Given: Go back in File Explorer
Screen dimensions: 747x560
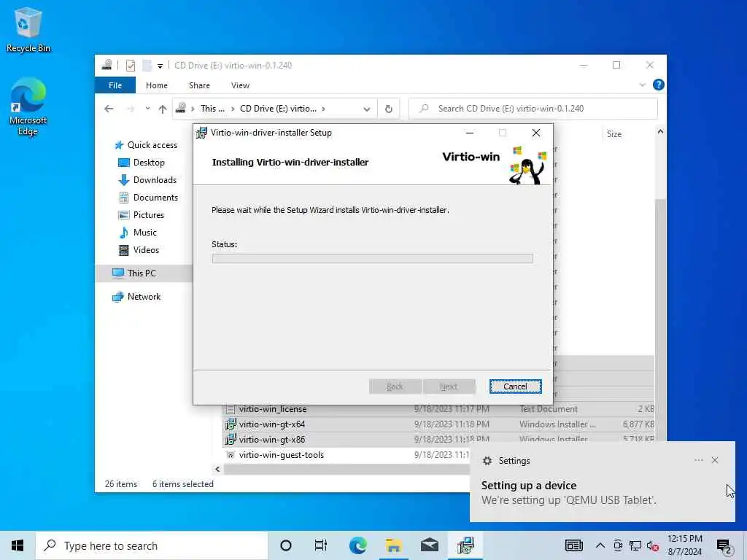Looking at the screenshot, I should point(109,109).
